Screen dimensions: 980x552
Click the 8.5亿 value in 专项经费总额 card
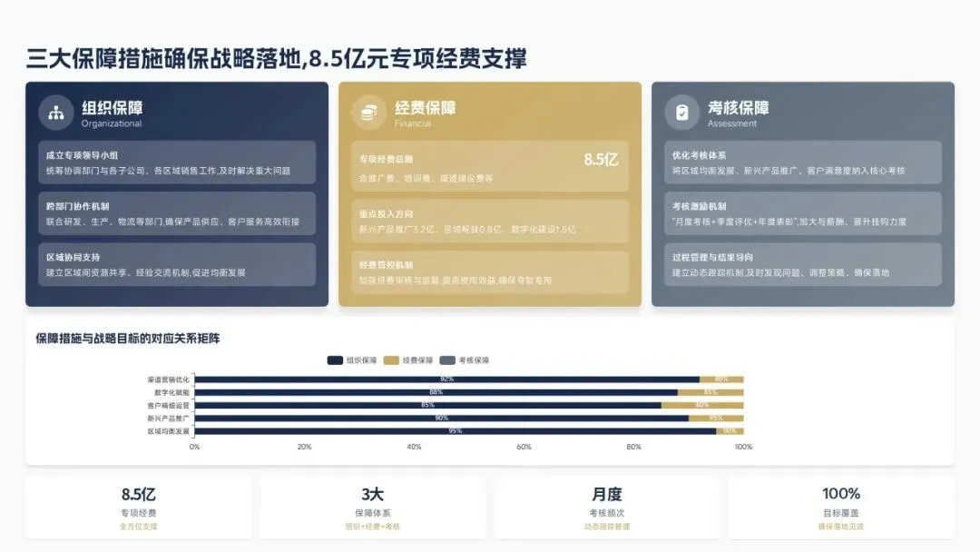click(601, 160)
